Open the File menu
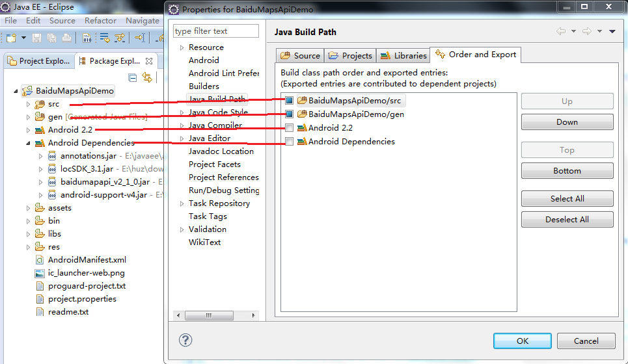The image size is (628, 364). tap(10, 20)
